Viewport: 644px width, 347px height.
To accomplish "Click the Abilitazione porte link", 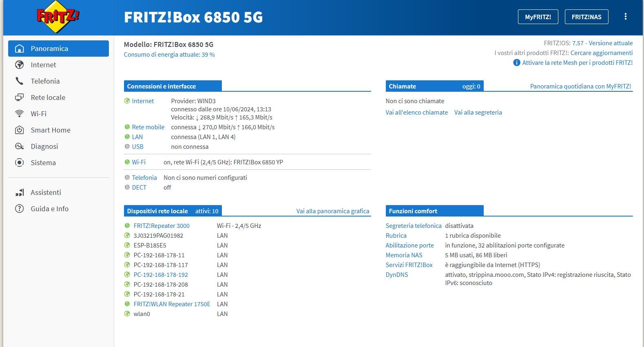I will 409,245.
